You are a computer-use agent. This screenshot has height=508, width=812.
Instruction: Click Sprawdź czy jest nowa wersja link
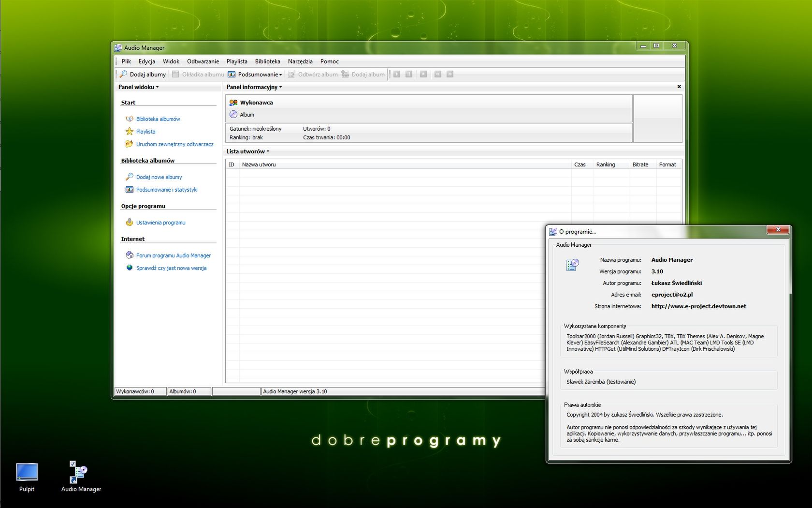pos(171,268)
